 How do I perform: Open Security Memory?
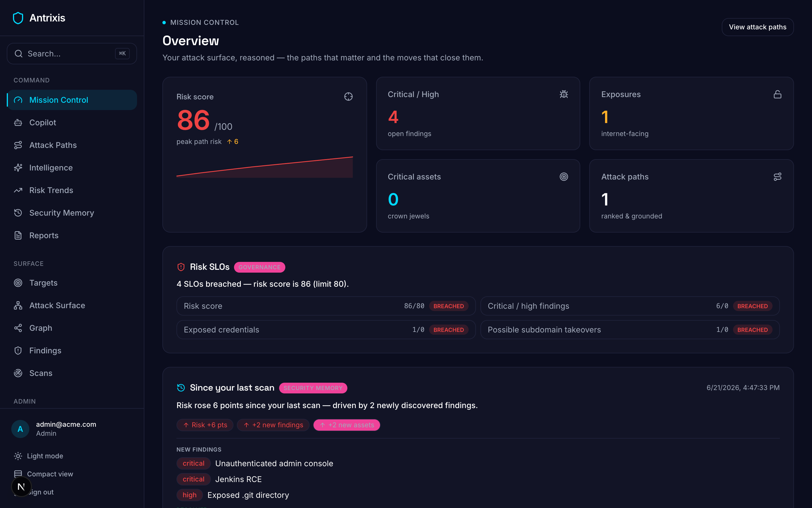pyautogui.click(x=72, y=213)
